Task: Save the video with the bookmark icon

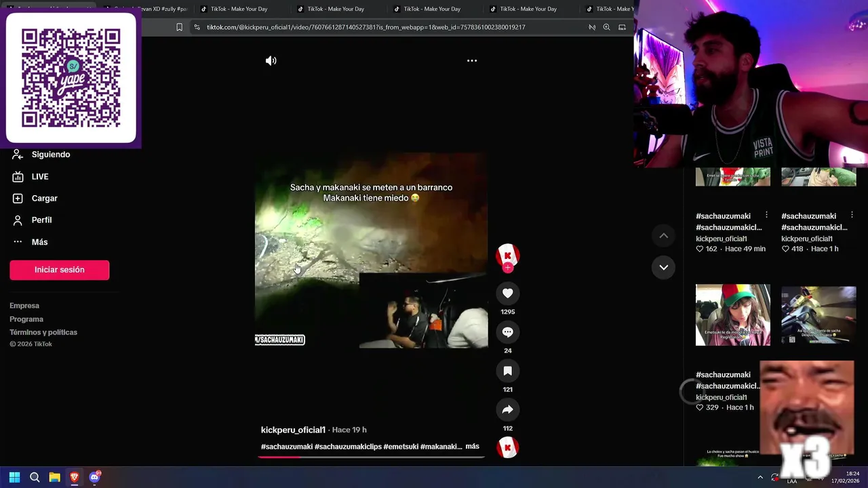Action: 507,371
